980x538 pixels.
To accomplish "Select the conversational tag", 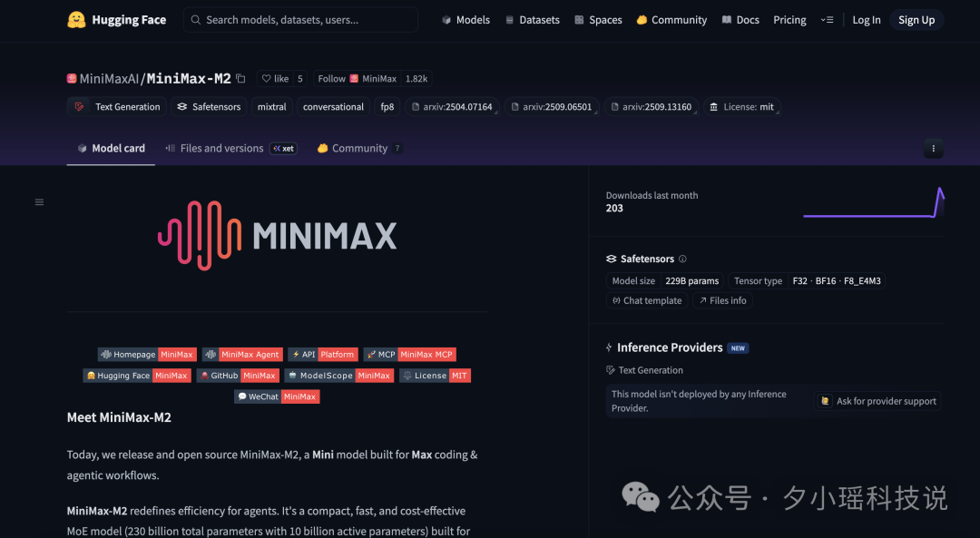I will pos(333,107).
